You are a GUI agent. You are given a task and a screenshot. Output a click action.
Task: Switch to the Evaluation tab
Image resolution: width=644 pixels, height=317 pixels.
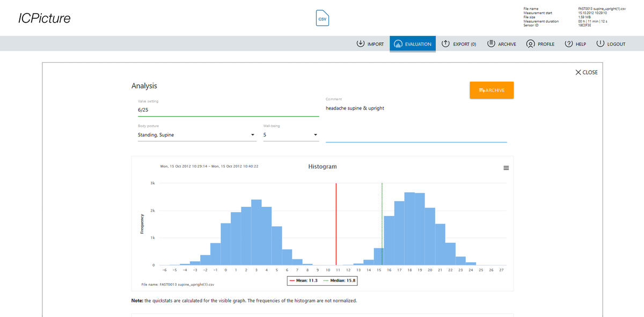pos(412,44)
